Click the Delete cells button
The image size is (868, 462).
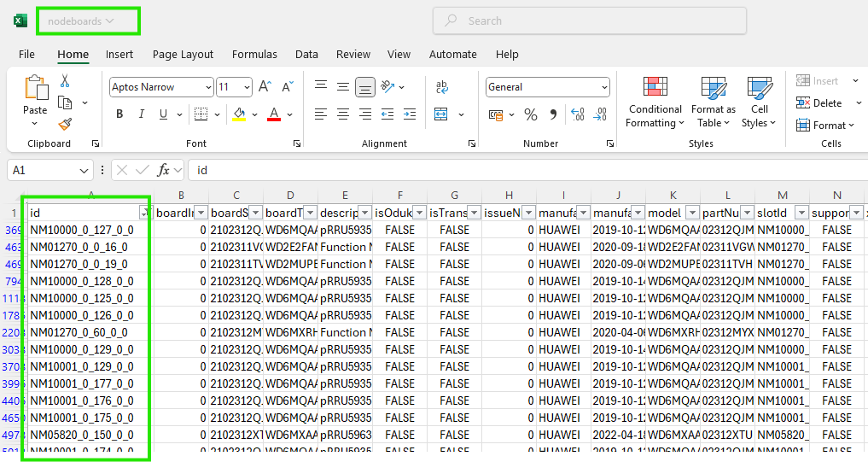pyautogui.click(x=818, y=102)
